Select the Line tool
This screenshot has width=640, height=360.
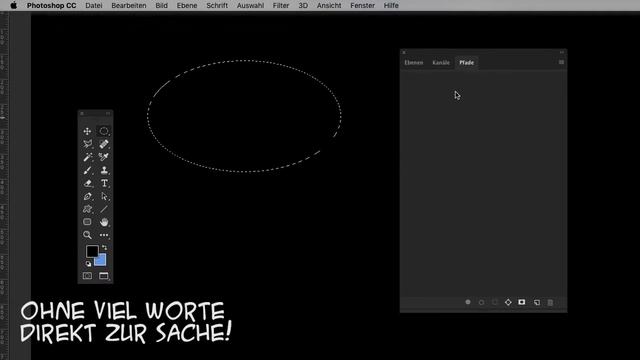pyautogui.click(x=104, y=209)
